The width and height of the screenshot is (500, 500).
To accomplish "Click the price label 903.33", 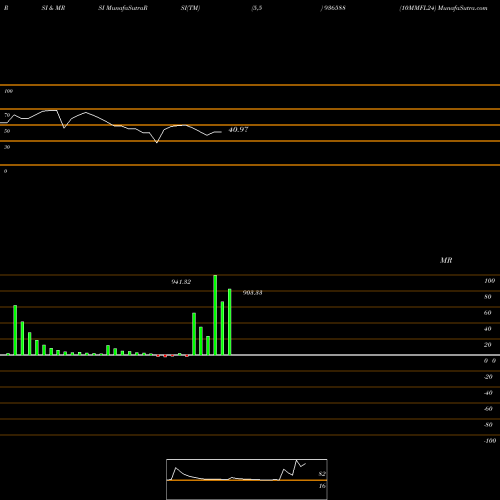I will pos(252,293).
